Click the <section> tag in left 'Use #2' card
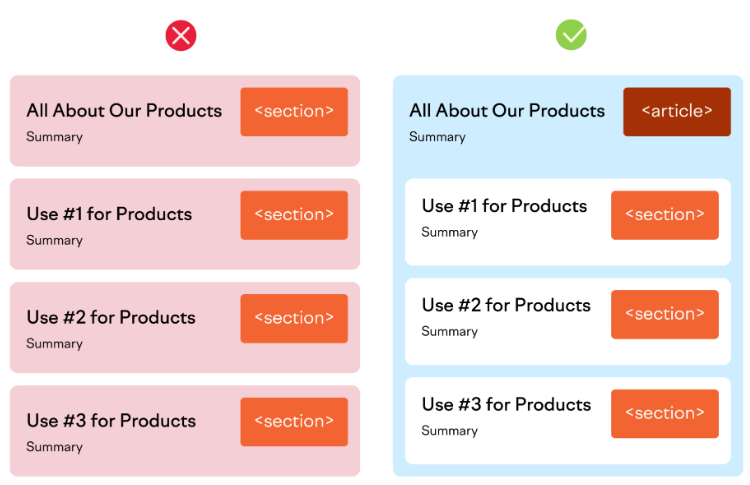Screen dimensions: 750x485 294,319
